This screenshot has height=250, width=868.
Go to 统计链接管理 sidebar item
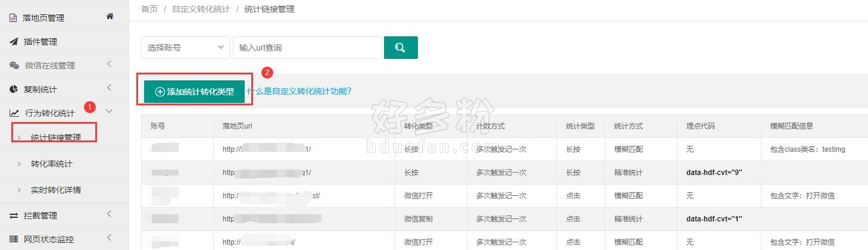[56, 137]
